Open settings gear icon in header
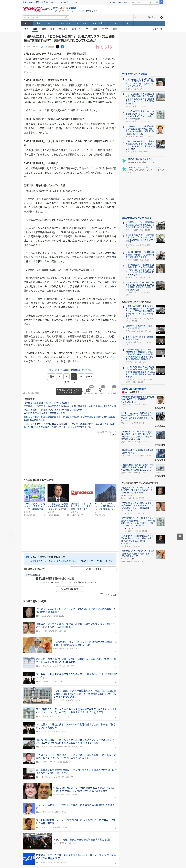 161,18
